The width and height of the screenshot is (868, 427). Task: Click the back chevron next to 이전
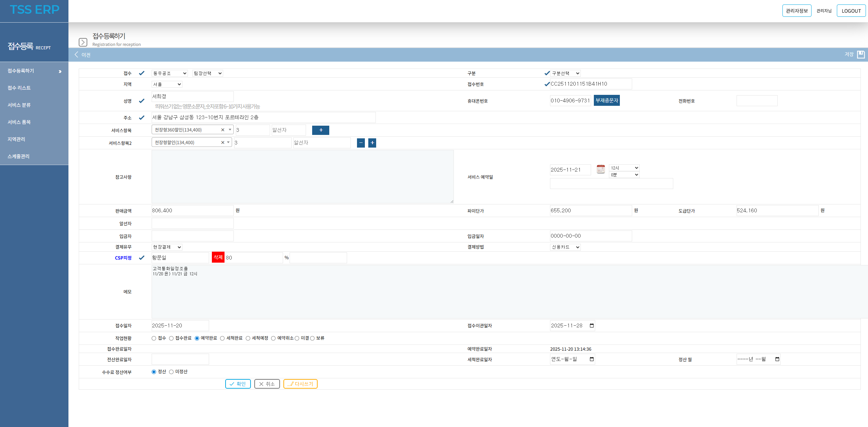click(x=77, y=54)
